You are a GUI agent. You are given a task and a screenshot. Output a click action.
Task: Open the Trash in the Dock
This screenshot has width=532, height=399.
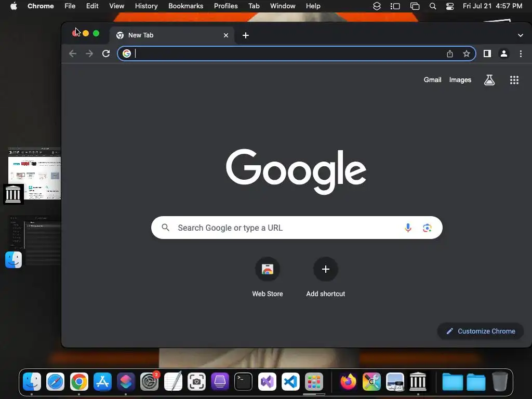point(500,382)
